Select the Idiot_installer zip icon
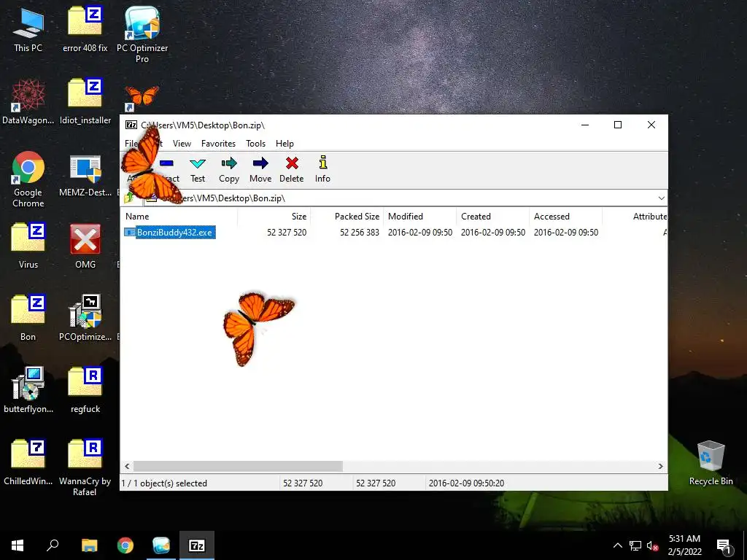The width and height of the screenshot is (747, 560). [x=85, y=102]
